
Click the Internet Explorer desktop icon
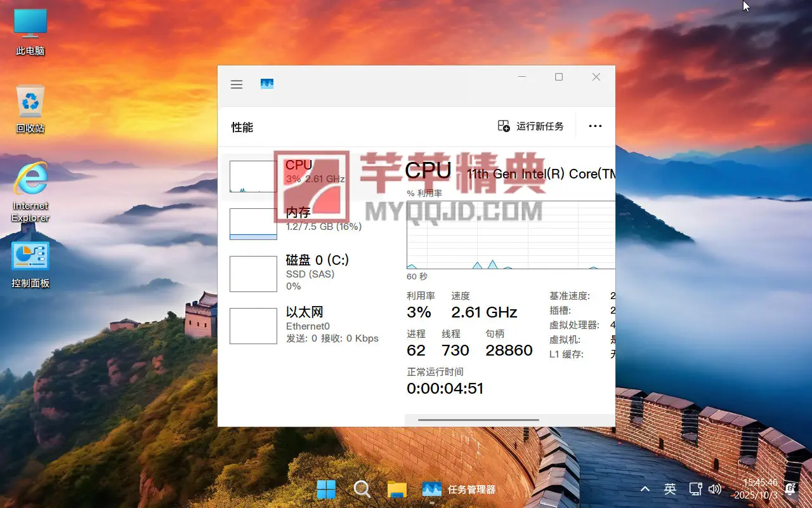pos(30,192)
